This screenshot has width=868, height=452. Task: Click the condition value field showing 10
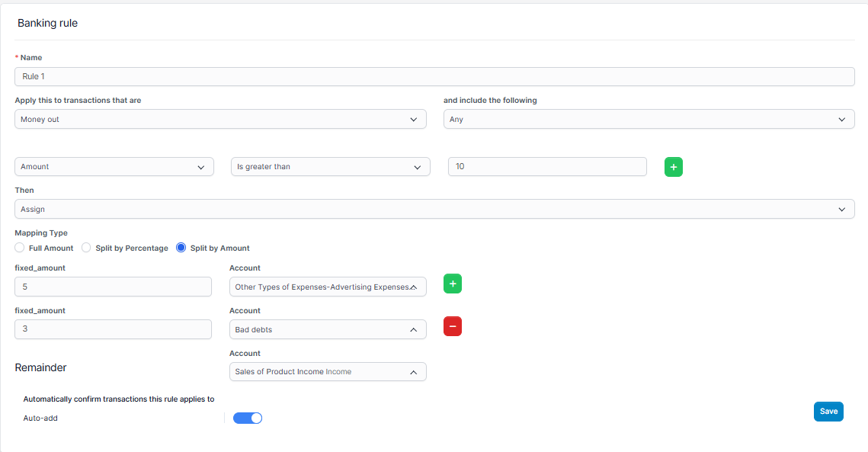tap(547, 167)
